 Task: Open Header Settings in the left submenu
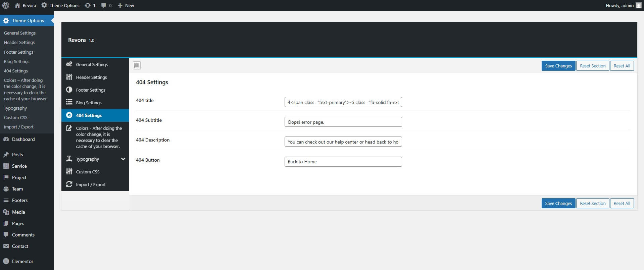point(19,42)
